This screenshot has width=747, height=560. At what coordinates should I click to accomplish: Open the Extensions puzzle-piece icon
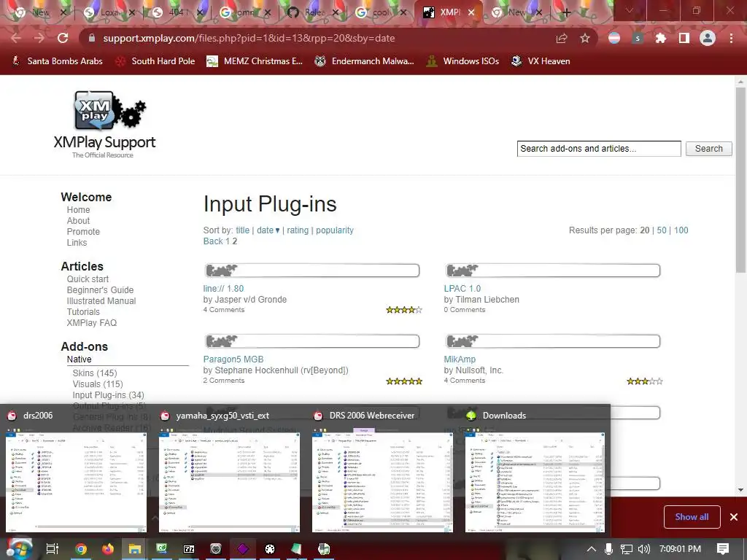point(661,38)
